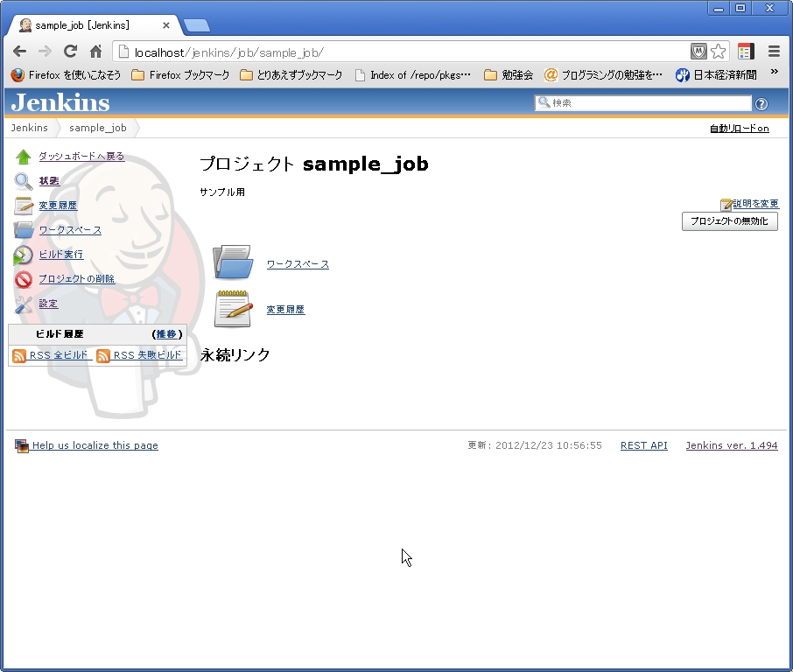Click the tools configure icon
This screenshot has height=672, width=793.
24,304
